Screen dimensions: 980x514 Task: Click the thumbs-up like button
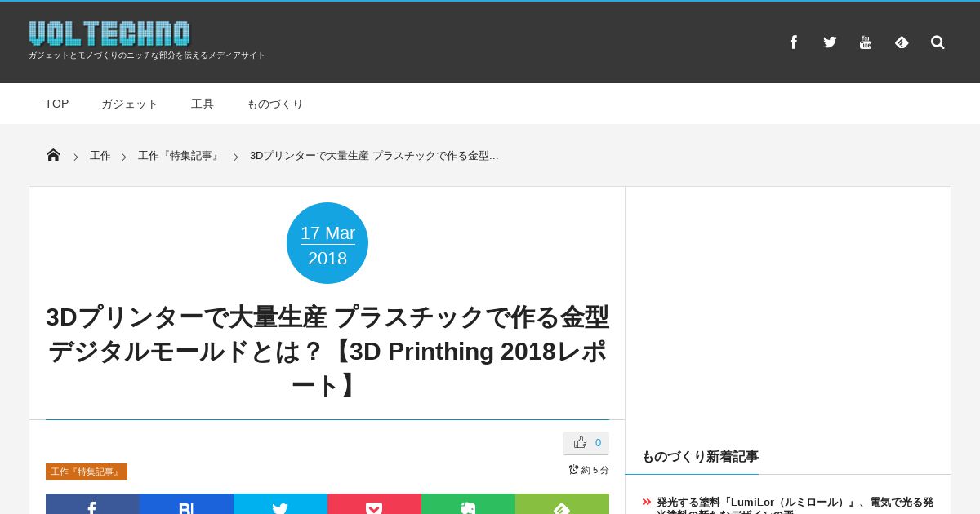click(x=586, y=443)
